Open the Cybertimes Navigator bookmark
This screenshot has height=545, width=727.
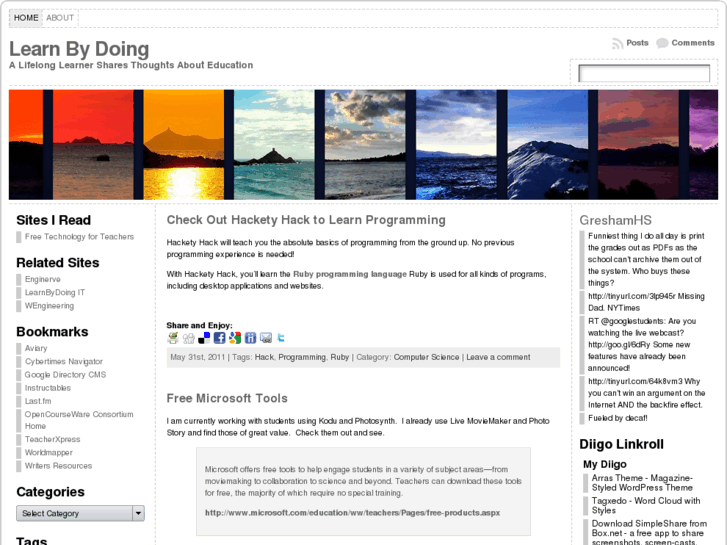(64, 361)
